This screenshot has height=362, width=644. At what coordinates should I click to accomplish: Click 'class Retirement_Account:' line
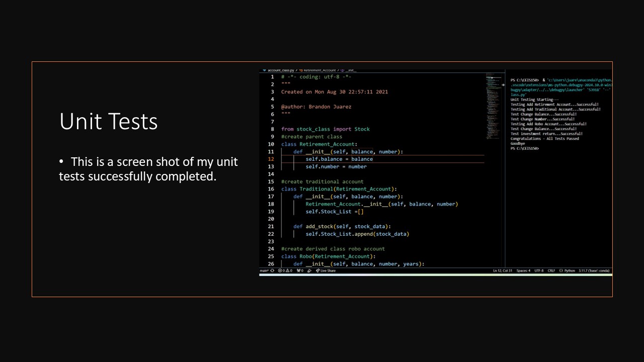click(319, 144)
